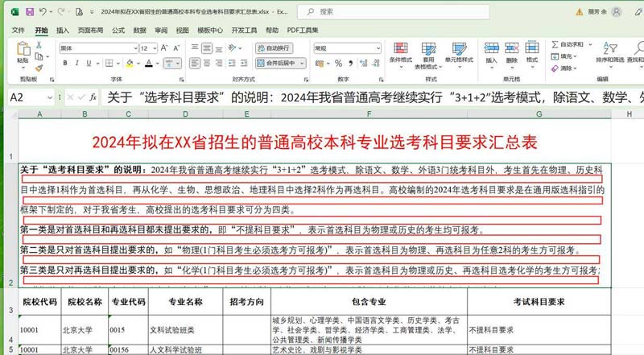Click the yellow fill color bucket
The width and height of the screenshot is (644, 355).
pyautogui.click(x=130, y=64)
